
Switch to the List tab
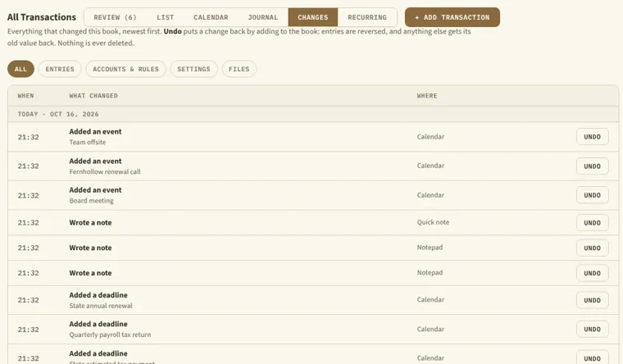[x=166, y=17]
